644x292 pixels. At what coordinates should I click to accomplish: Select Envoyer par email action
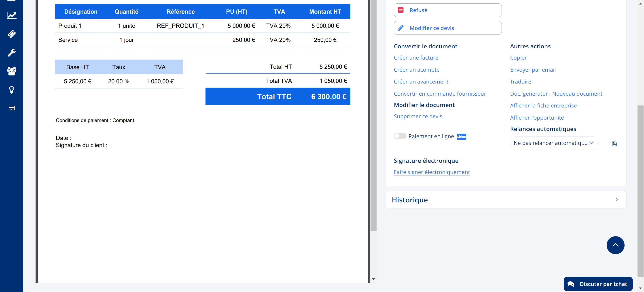pyautogui.click(x=532, y=70)
